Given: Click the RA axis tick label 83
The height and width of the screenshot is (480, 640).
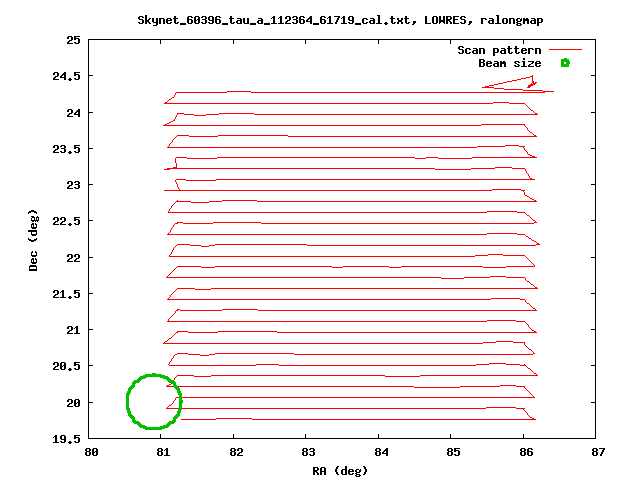Looking at the screenshot, I should pyautogui.click(x=308, y=452).
